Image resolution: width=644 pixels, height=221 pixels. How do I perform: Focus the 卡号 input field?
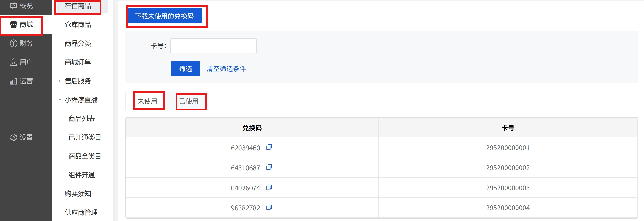213,46
